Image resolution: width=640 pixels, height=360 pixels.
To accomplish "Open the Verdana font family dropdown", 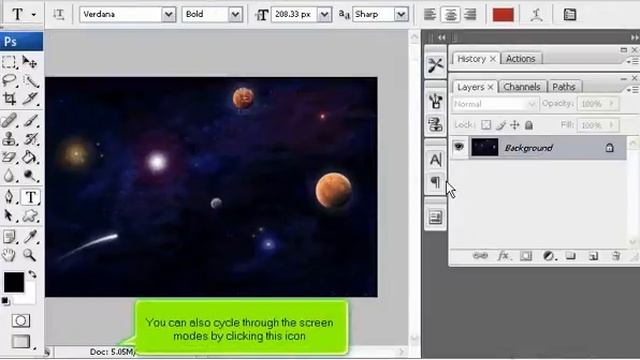I will click(168, 15).
